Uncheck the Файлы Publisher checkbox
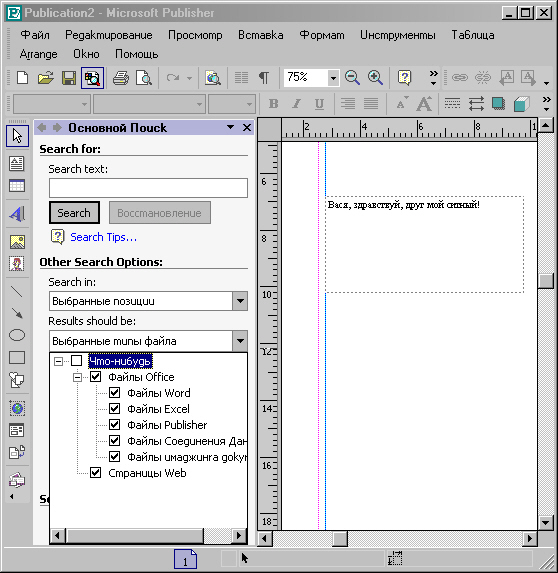This screenshot has width=558, height=573. point(114,425)
